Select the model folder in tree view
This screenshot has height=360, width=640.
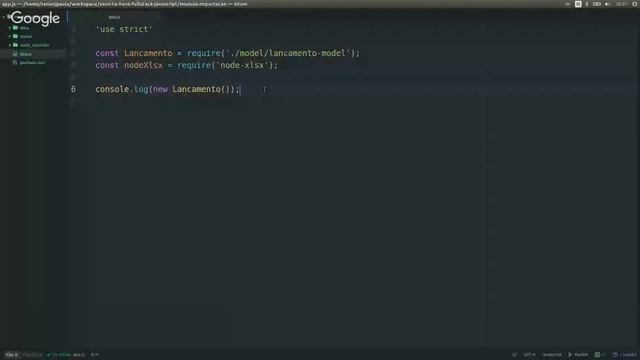pyautogui.click(x=26, y=36)
